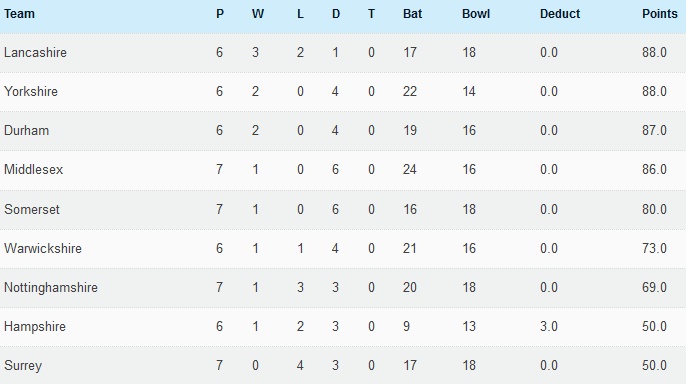
Task: Open the Lancashire team name
Action: coord(35,52)
